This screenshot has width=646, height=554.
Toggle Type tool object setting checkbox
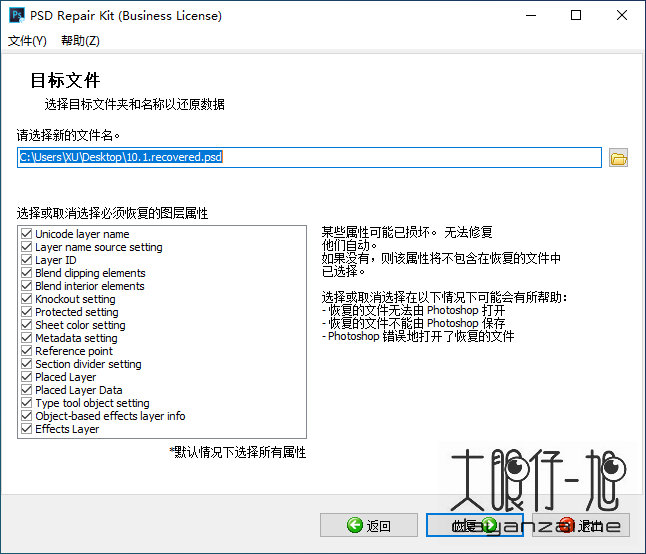(x=26, y=403)
